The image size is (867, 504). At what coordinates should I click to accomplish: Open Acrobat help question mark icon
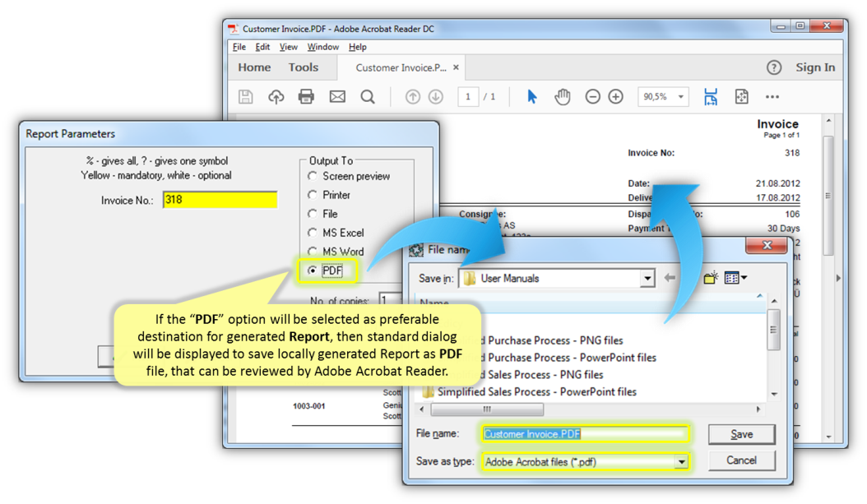click(x=773, y=67)
